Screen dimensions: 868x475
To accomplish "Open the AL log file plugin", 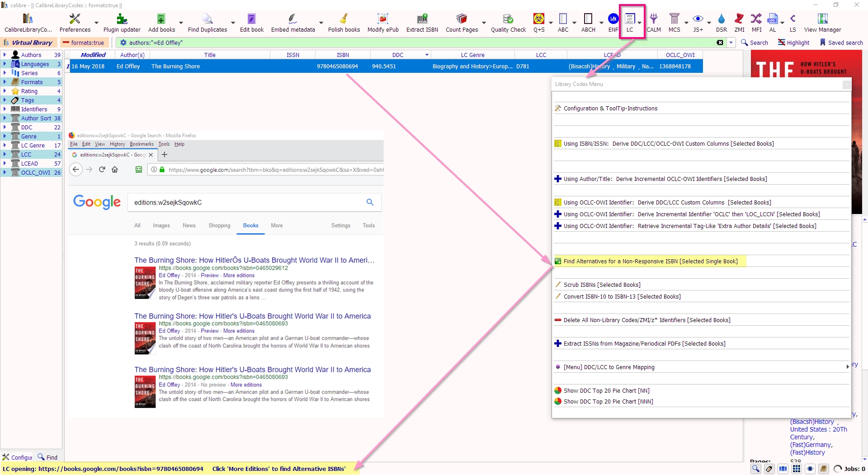I will 773,23.
